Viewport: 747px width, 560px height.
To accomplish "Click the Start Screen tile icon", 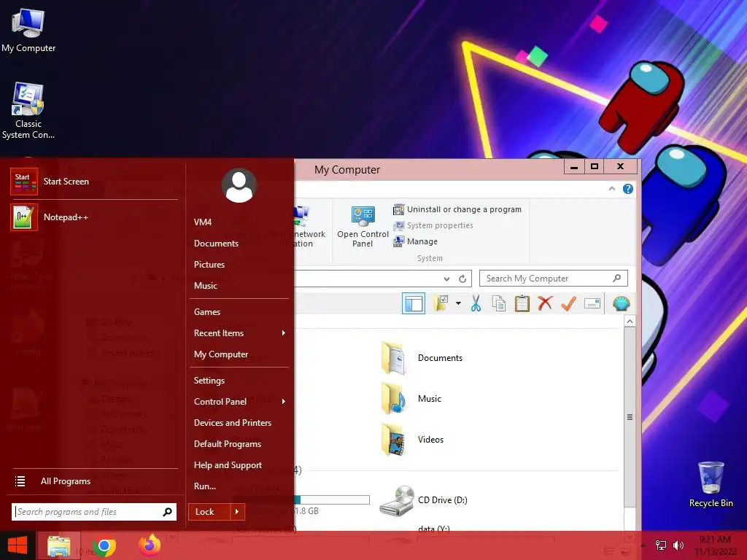I will 24,182.
